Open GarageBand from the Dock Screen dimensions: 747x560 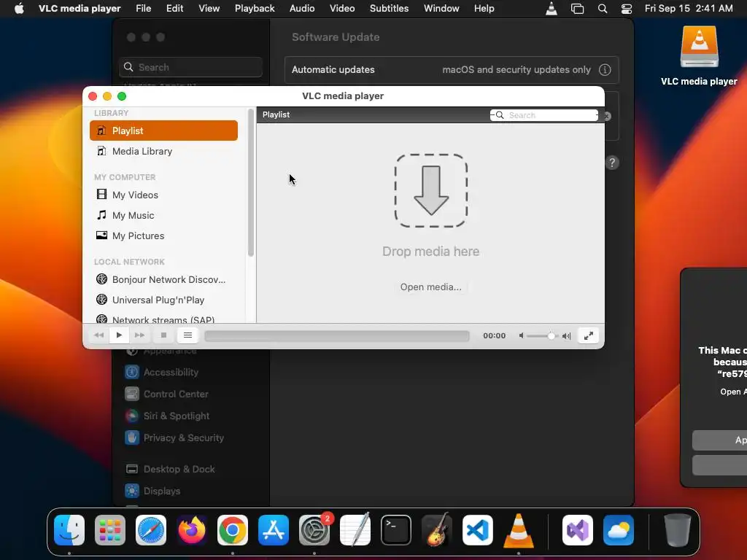[x=437, y=530]
